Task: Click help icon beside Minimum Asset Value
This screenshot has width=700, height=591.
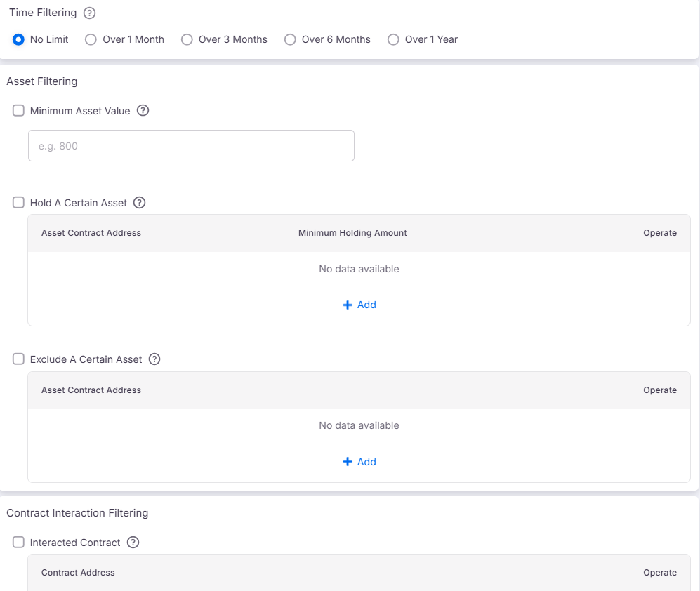Action: (x=143, y=110)
